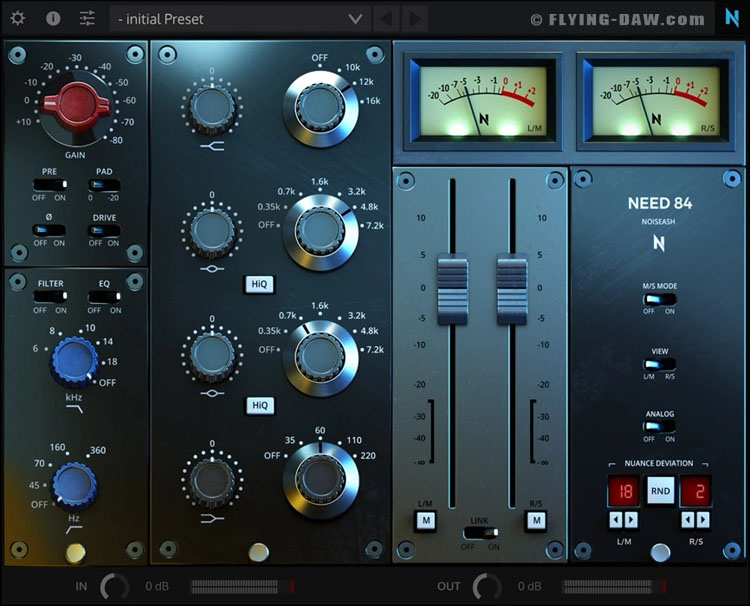Click the R/S VU meter
Image resolution: width=750 pixels, height=606 pixels.
point(654,101)
